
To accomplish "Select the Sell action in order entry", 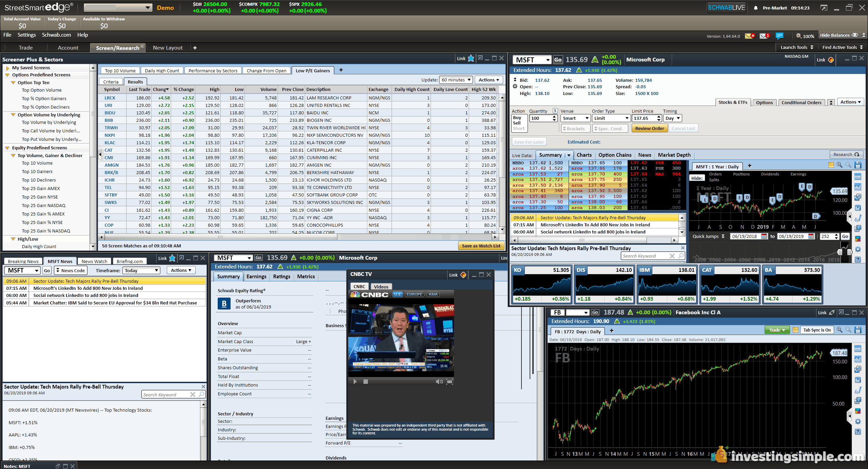I will pyautogui.click(x=517, y=123).
